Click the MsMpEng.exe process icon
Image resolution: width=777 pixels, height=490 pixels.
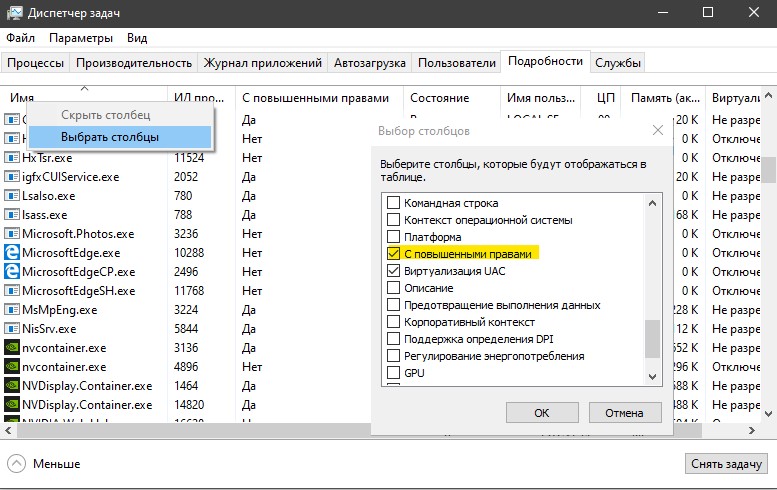coord(11,310)
